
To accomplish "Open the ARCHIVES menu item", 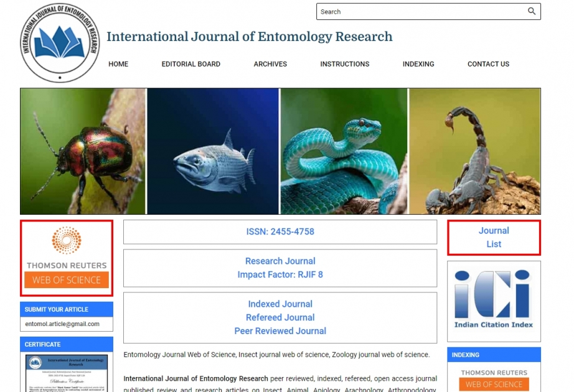I will click(x=270, y=64).
